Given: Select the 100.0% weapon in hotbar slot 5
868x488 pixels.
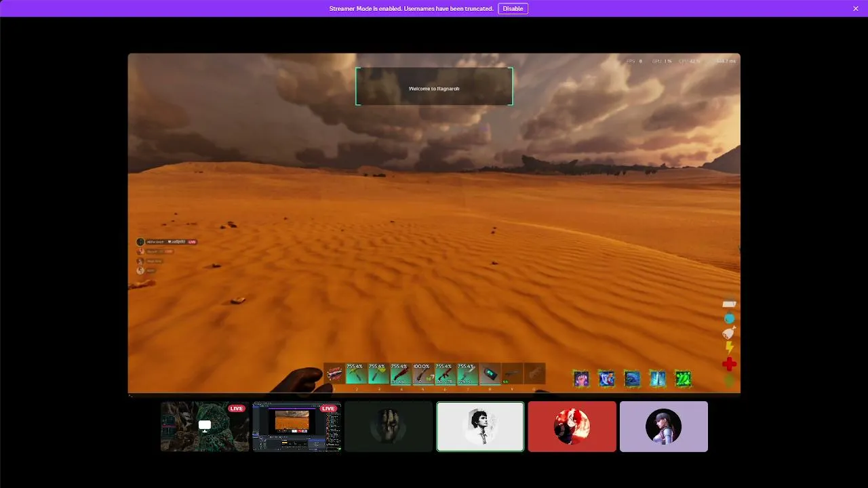Looking at the screenshot, I should 422,374.
